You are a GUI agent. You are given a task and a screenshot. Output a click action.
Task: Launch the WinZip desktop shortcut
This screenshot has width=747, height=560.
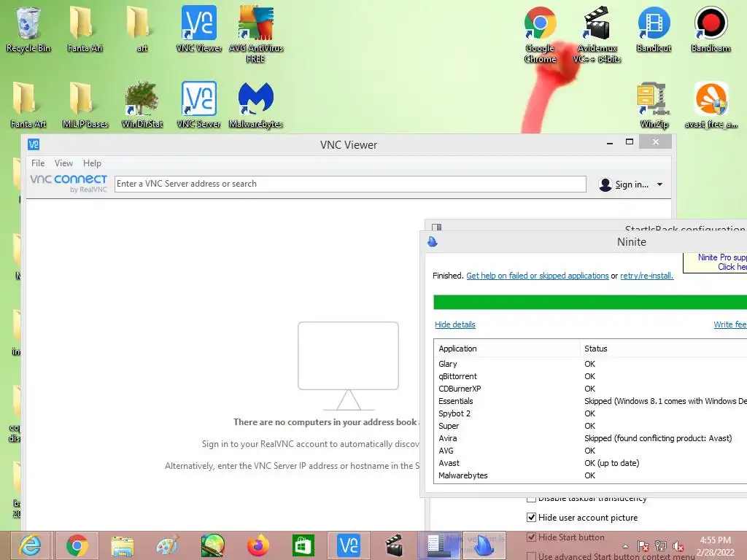pyautogui.click(x=654, y=105)
